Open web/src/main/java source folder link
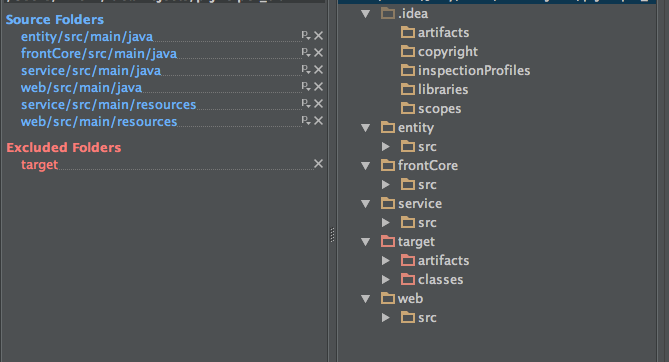 tap(81, 88)
